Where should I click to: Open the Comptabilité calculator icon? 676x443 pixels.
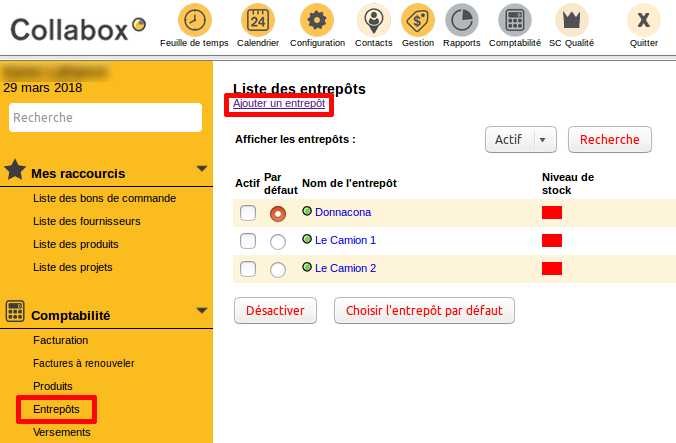515,20
